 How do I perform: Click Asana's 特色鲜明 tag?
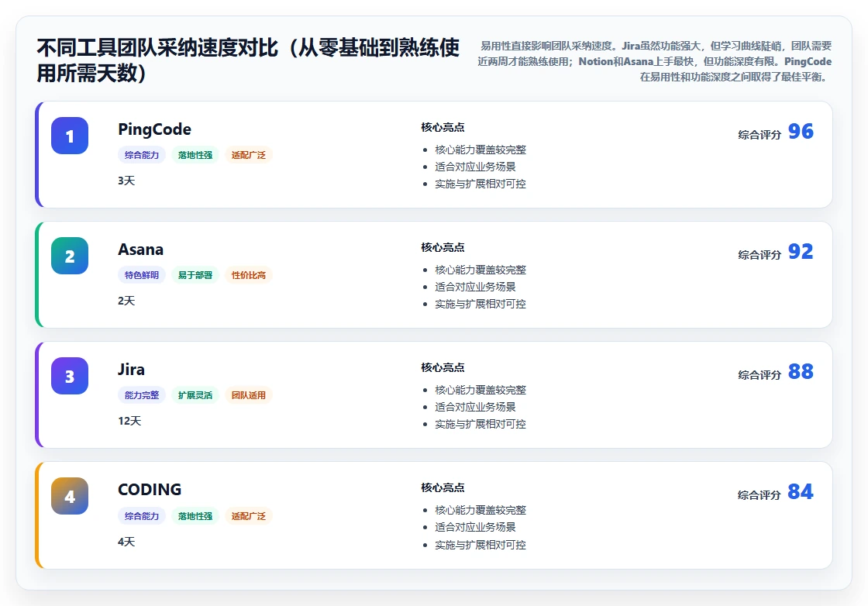click(142, 275)
